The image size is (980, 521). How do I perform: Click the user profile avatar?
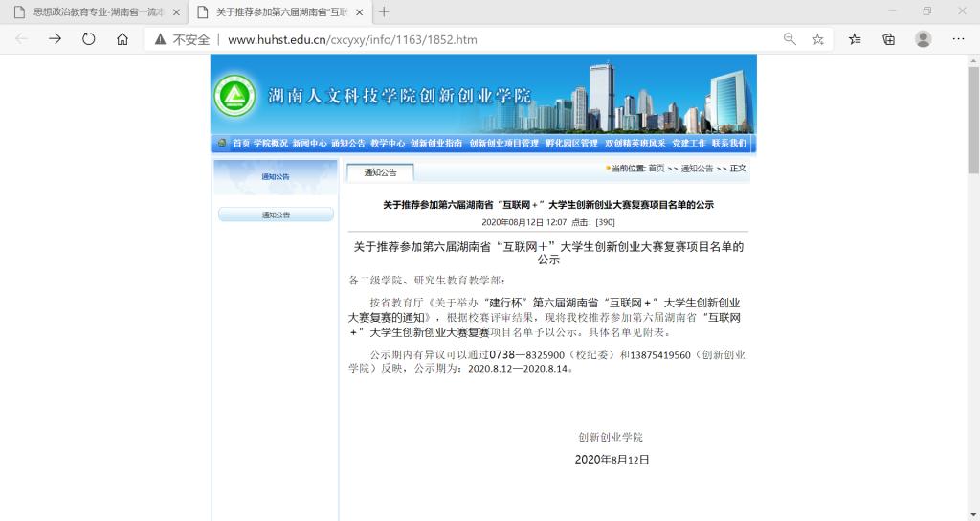click(923, 39)
